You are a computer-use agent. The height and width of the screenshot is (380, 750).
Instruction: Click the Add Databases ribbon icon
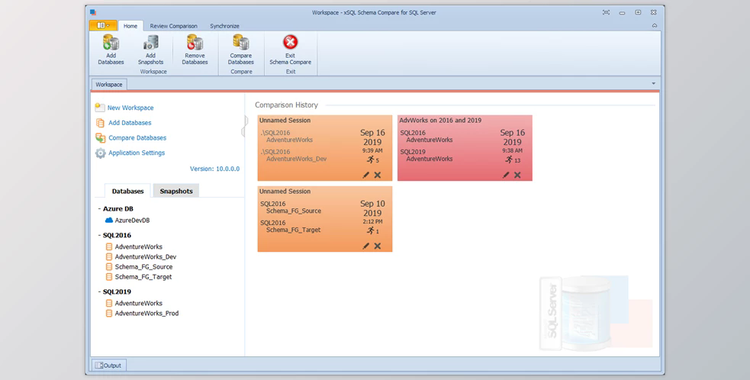[111, 43]
